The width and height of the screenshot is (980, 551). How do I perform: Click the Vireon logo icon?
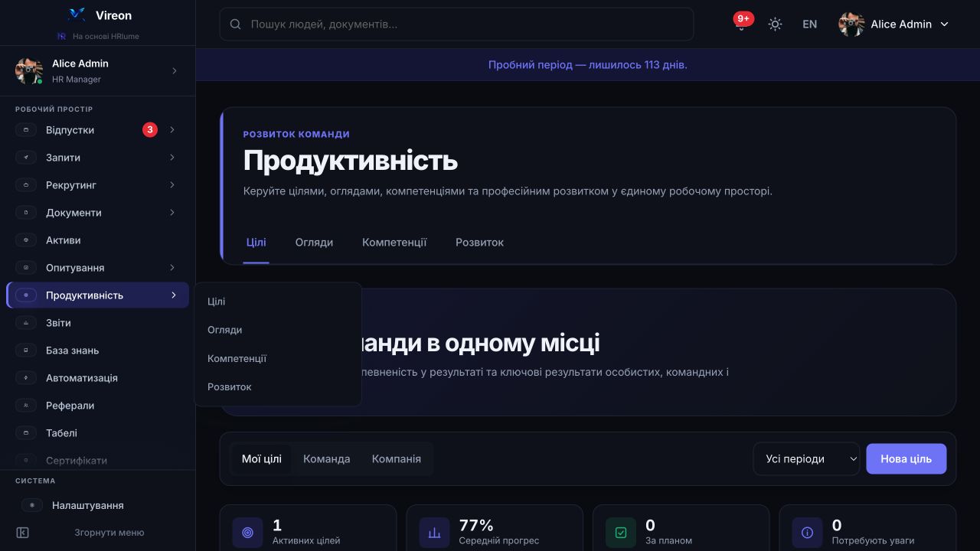pos(77,15)
